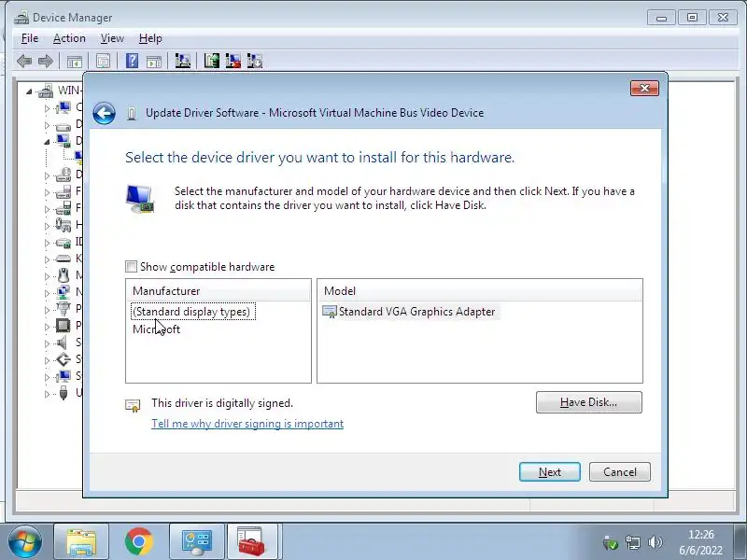Image resolution: width=747 pixels, height=560 pixels.
Task: Open the Properties toolbar icon in Device Manager
Action: [x=103, y=61]
